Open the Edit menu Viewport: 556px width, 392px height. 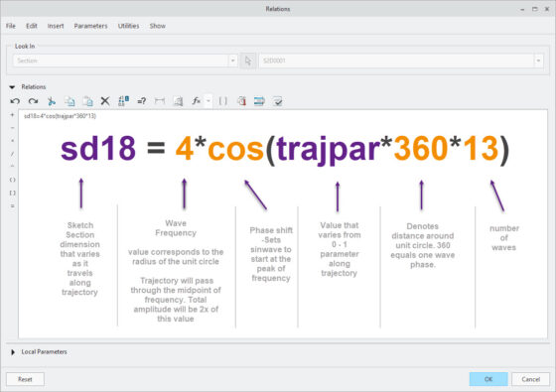pos(32,26)
